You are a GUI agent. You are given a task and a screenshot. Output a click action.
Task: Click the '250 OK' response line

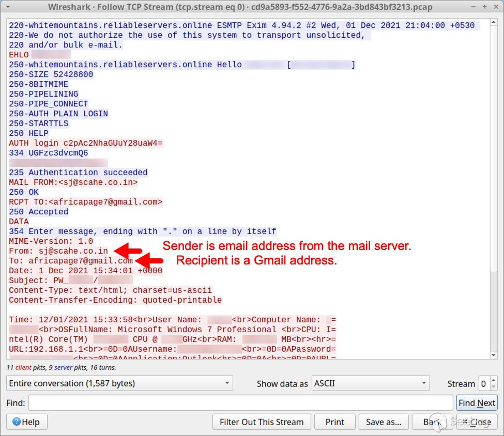click(24, 192)
